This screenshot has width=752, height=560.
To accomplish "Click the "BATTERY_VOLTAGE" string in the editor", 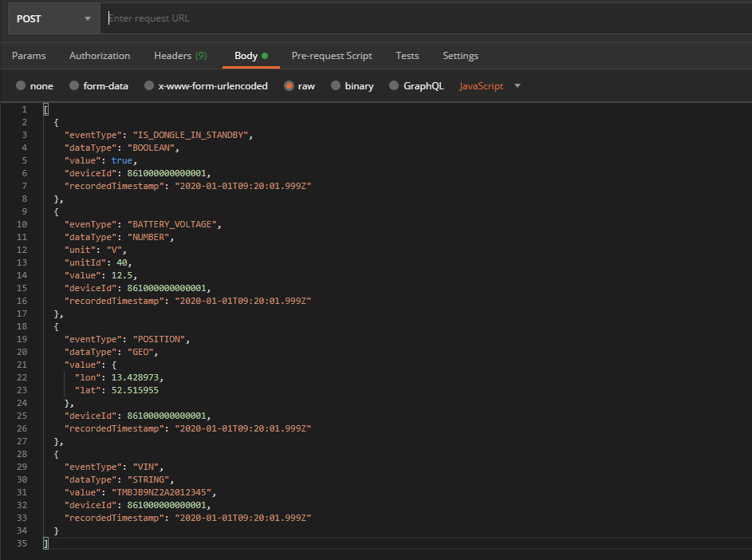I will click(171, 224).
